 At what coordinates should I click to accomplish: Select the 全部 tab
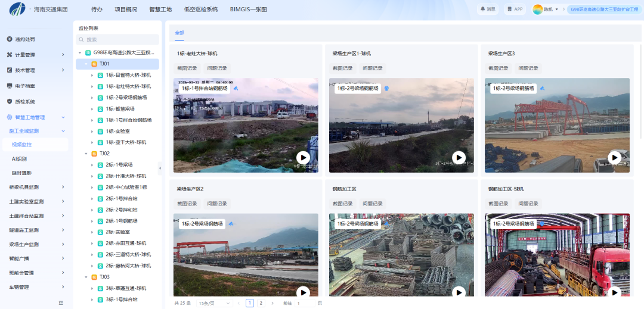point(179,33)
